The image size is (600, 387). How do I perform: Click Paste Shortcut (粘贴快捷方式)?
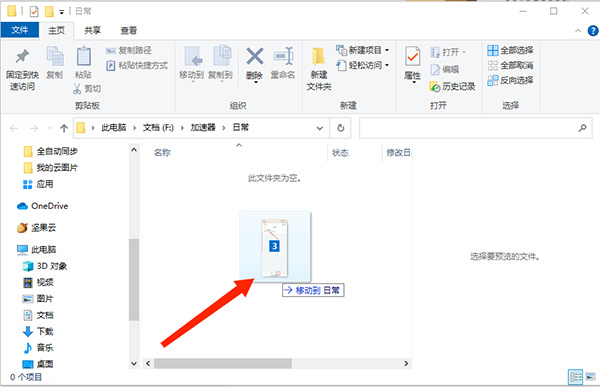[137, 65]
